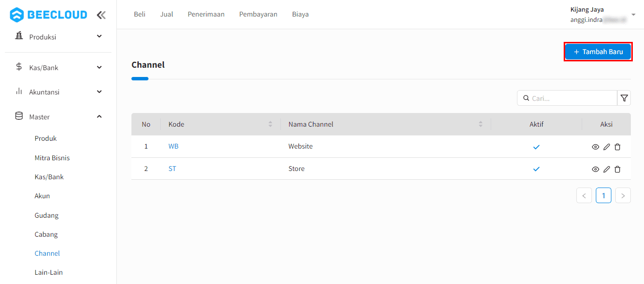View the Store channel eye icon

tap(595, 170)
